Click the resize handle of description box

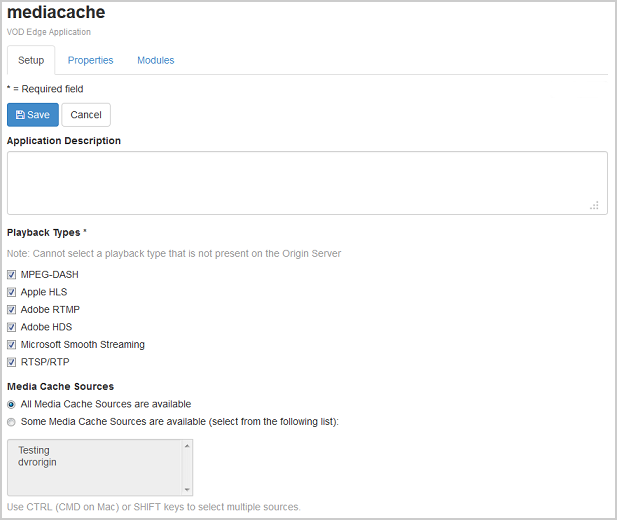594,205
